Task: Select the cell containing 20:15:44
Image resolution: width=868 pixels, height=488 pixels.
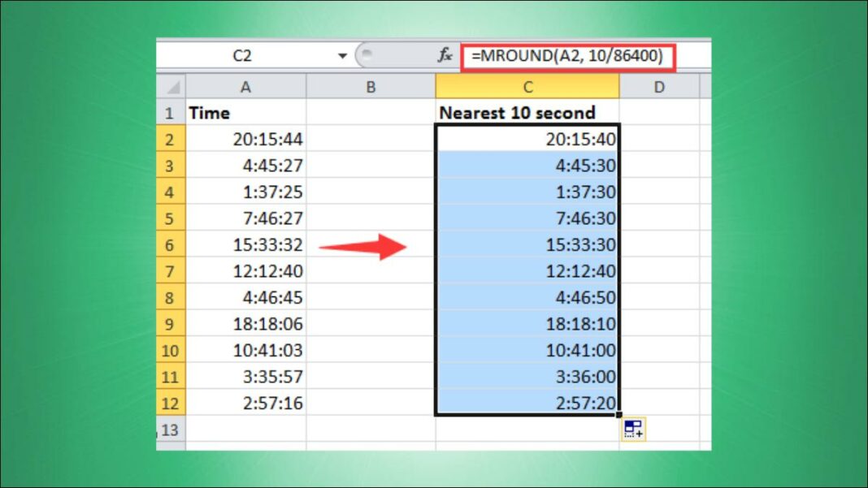Action: click(245, 139)
